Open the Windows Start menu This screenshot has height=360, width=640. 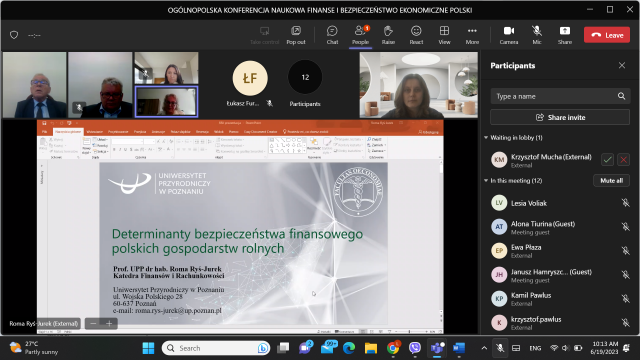(148, 348)
